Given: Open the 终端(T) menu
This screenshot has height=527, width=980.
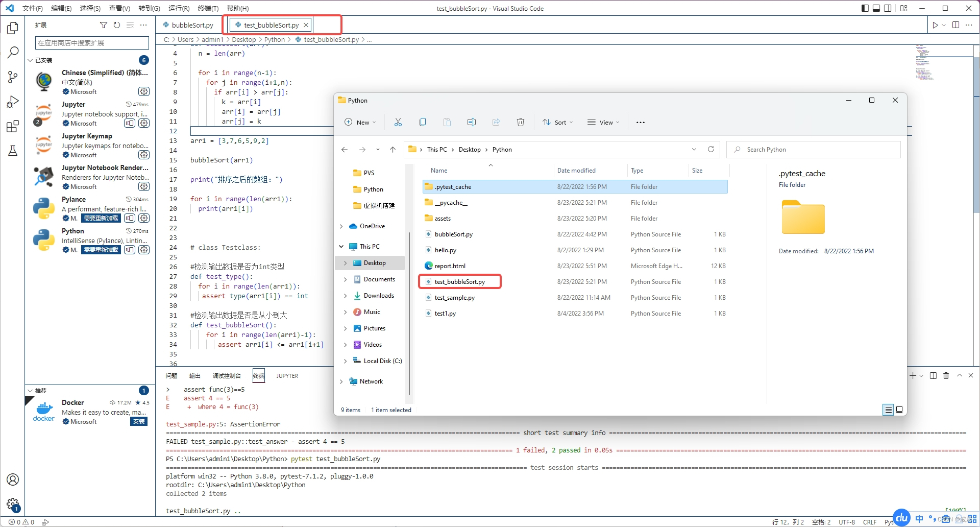Looking at the screenshot, I should tap(208, 8).
